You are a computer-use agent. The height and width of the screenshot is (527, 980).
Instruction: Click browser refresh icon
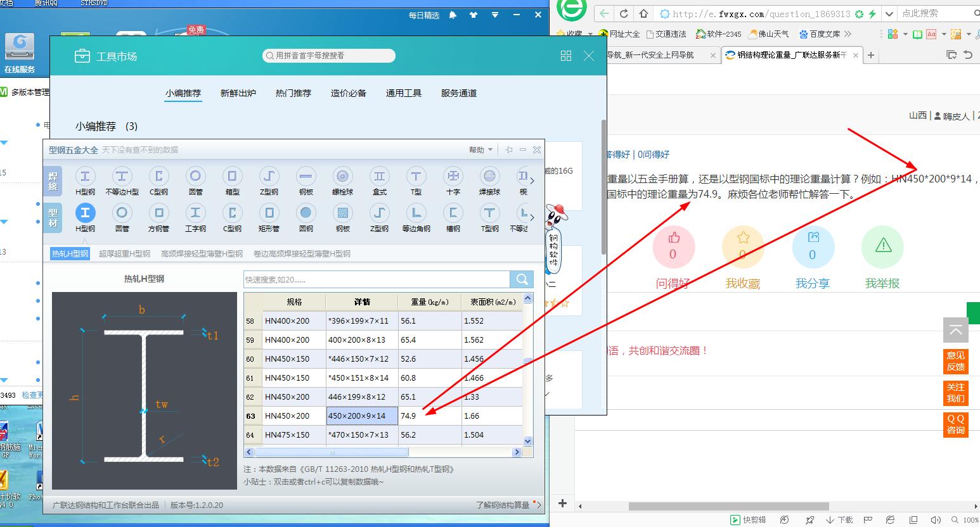tap(624, 13)
